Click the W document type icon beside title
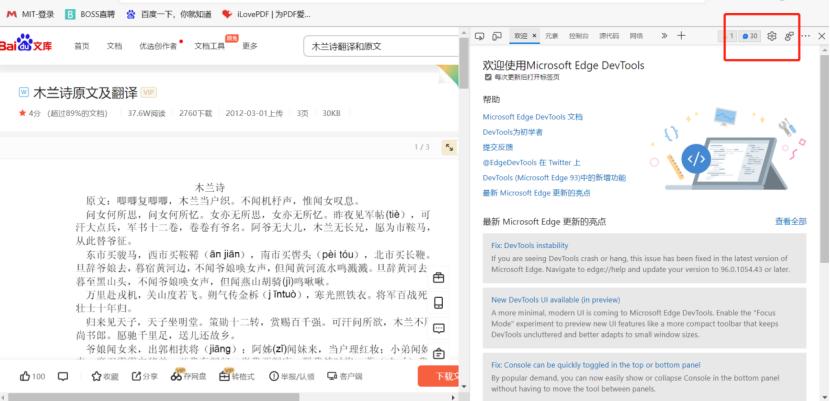 [x=23, y=92]
